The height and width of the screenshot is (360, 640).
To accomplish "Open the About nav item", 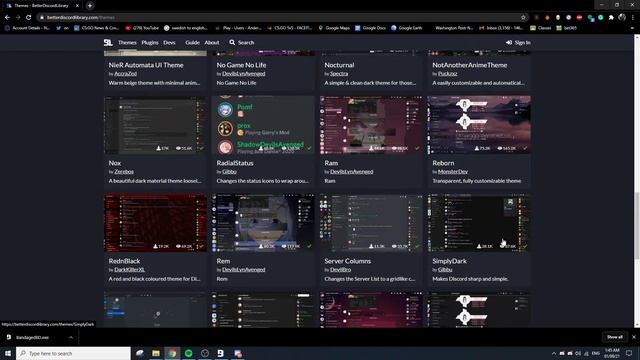I will point(212,42).
